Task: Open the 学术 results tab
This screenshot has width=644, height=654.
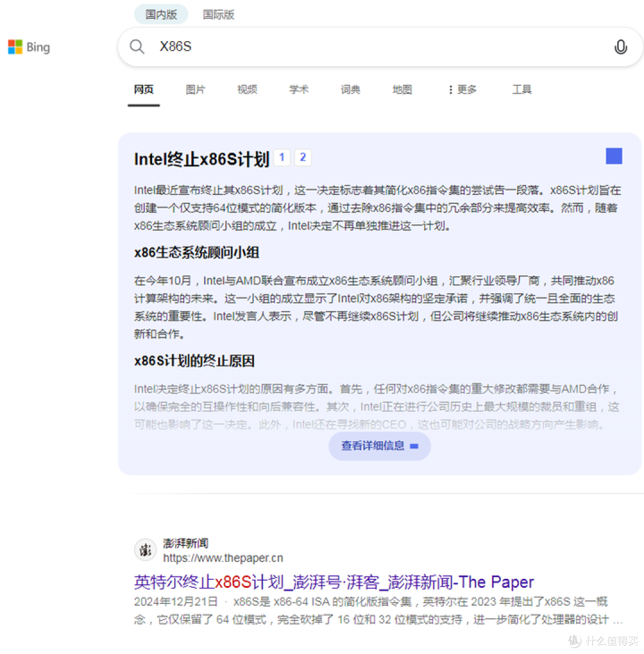Action: coord(299,89)
